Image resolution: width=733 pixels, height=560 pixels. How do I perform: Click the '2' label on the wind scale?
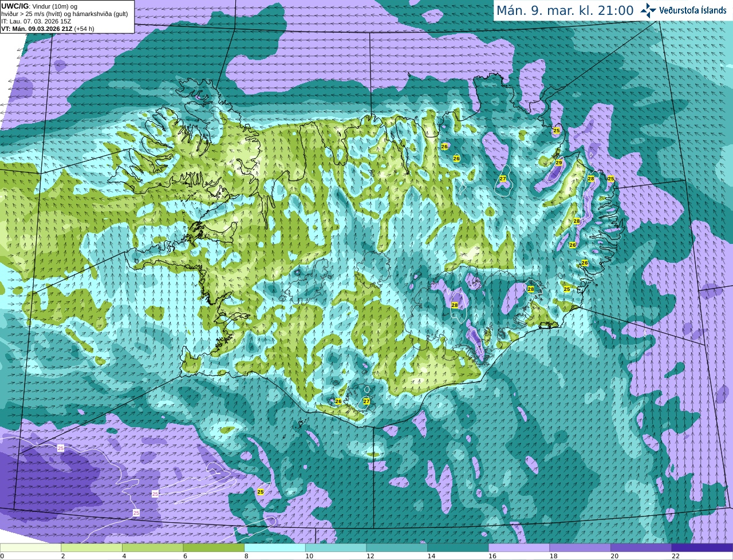click(63, 556)
